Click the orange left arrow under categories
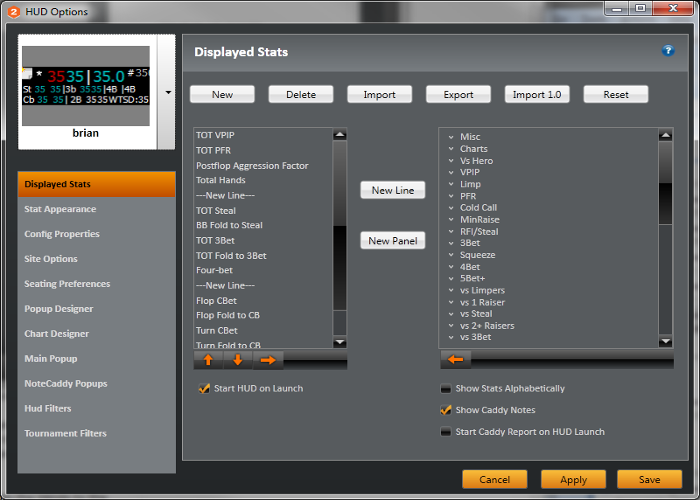The image size is (700, 500). tap(455, 360)
